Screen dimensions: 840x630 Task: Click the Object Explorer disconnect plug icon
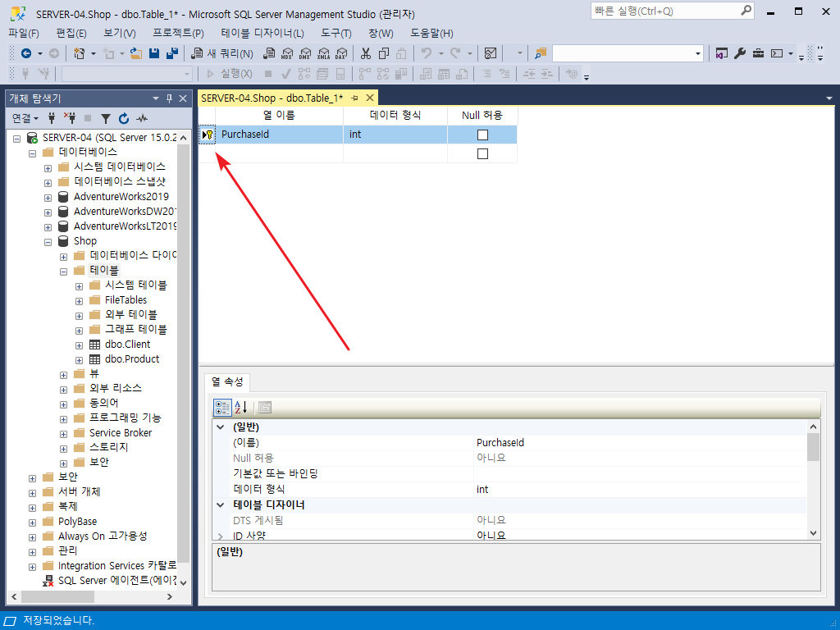[70, 118]
